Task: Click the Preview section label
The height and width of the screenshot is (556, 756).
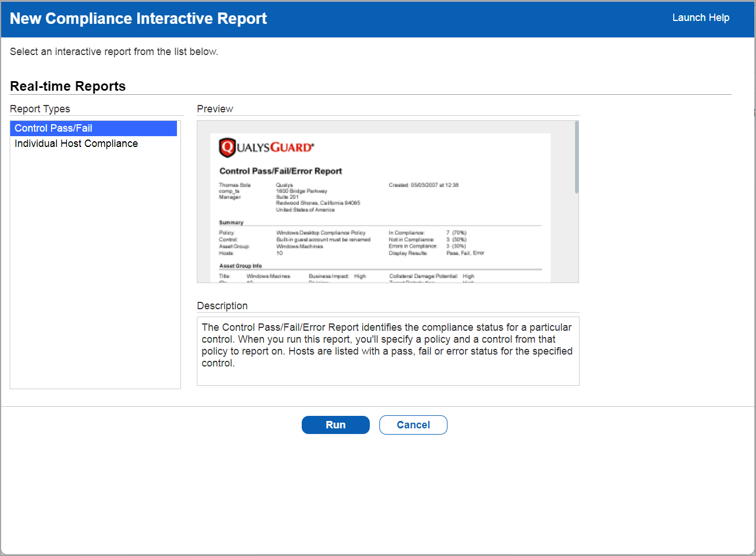Action: (x=215, y=109)
